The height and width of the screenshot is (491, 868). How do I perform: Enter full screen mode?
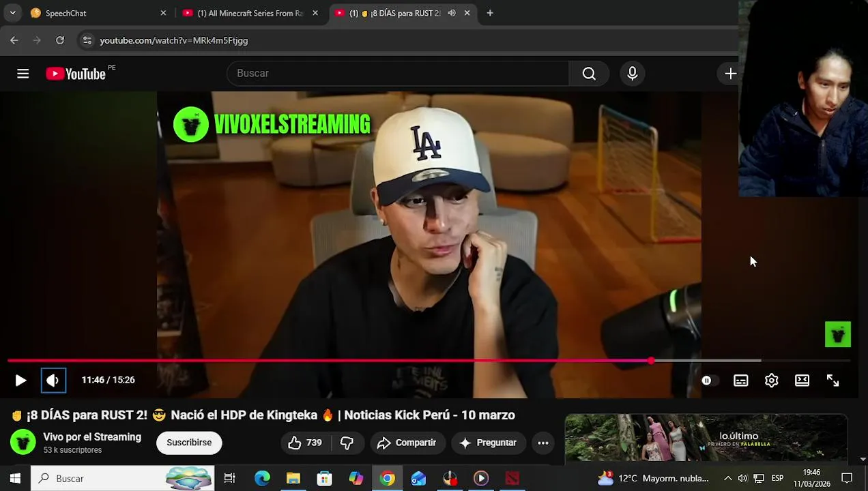click(833, 381)
